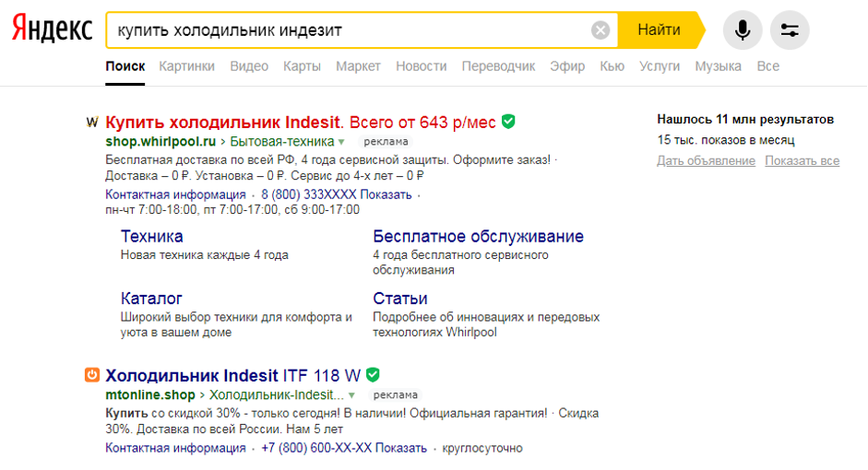Select the Поиск tab
868x470 pixels.
point(125,66)
